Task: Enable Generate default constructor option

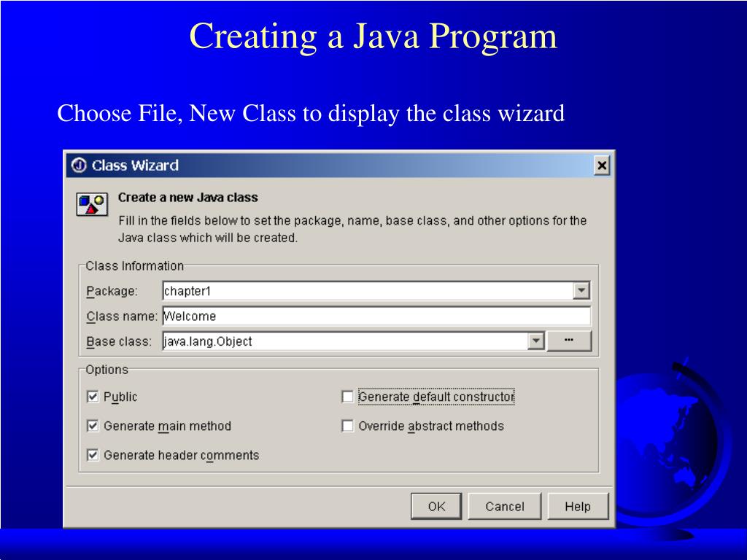Action: coord(348,397)
